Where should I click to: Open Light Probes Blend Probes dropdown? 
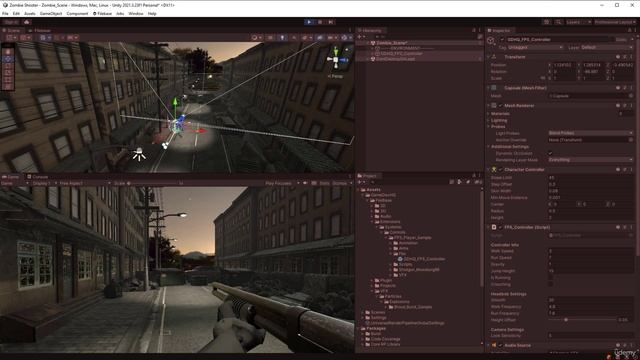tap(591, 133)
